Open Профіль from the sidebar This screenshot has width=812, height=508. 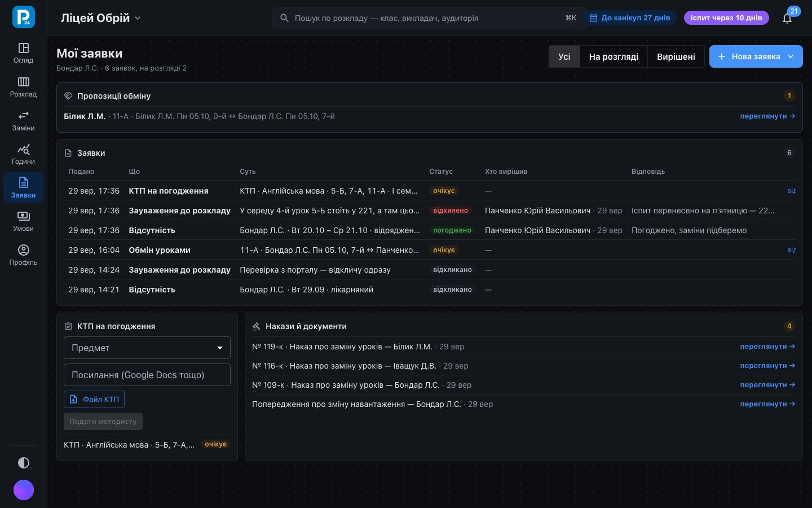coord(24,255)
